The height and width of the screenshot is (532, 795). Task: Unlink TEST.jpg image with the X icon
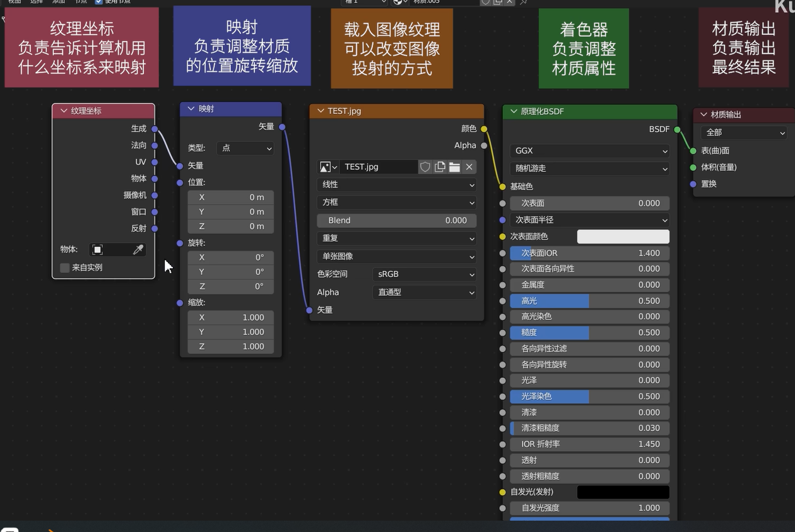(x=469, y=167)
